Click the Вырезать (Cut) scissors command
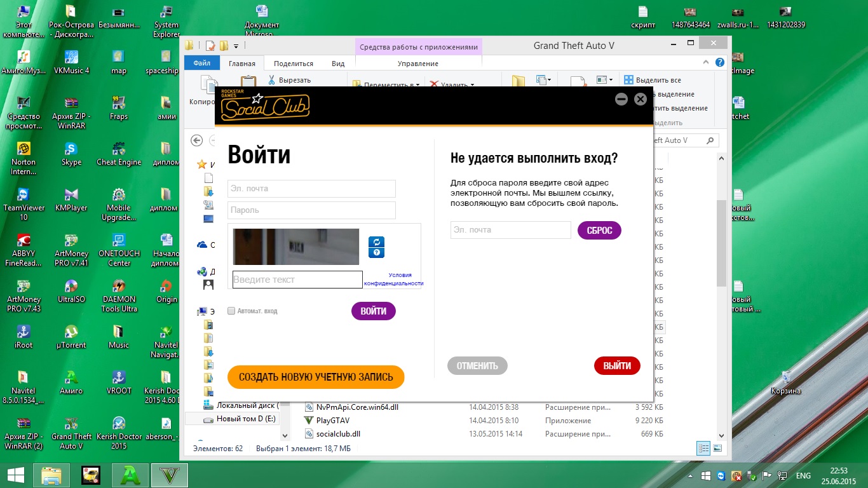 point(288,80)
